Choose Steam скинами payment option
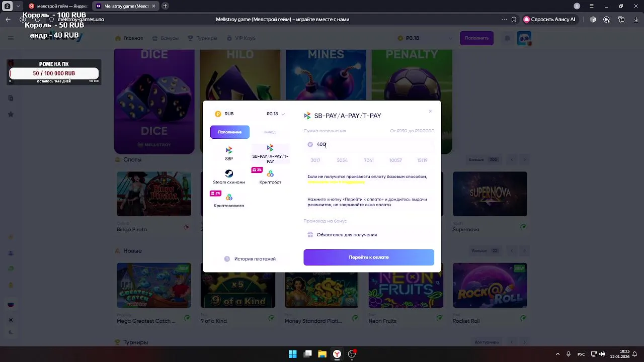Screen dimensions: 644x362 tap(229, 177)
